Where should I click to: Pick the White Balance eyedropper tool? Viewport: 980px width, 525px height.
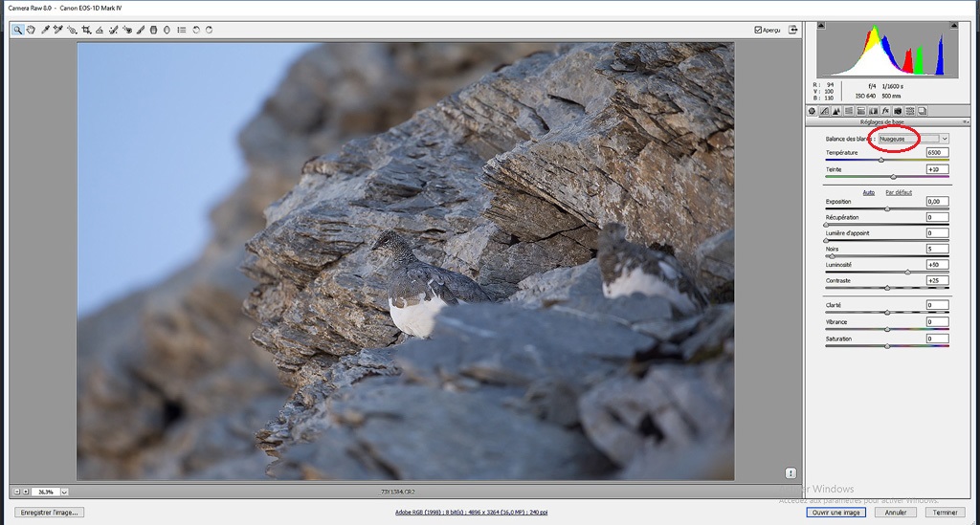45,30
